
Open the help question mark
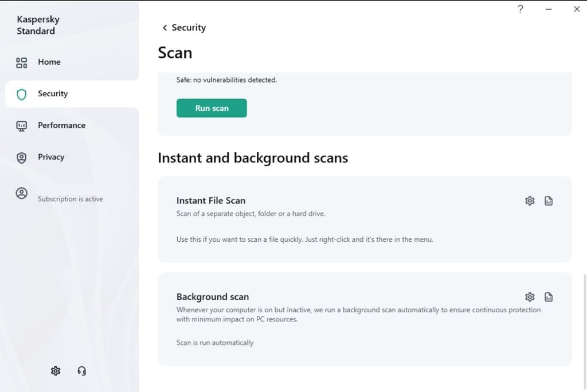521,9
